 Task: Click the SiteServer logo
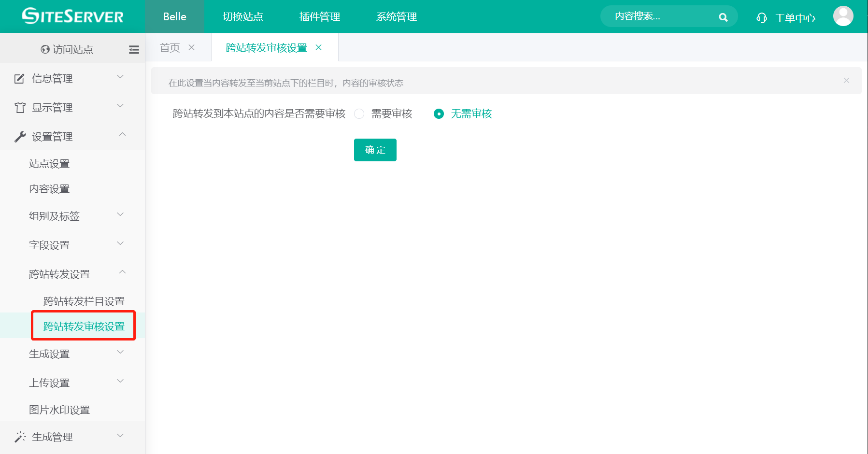[71, 16]
